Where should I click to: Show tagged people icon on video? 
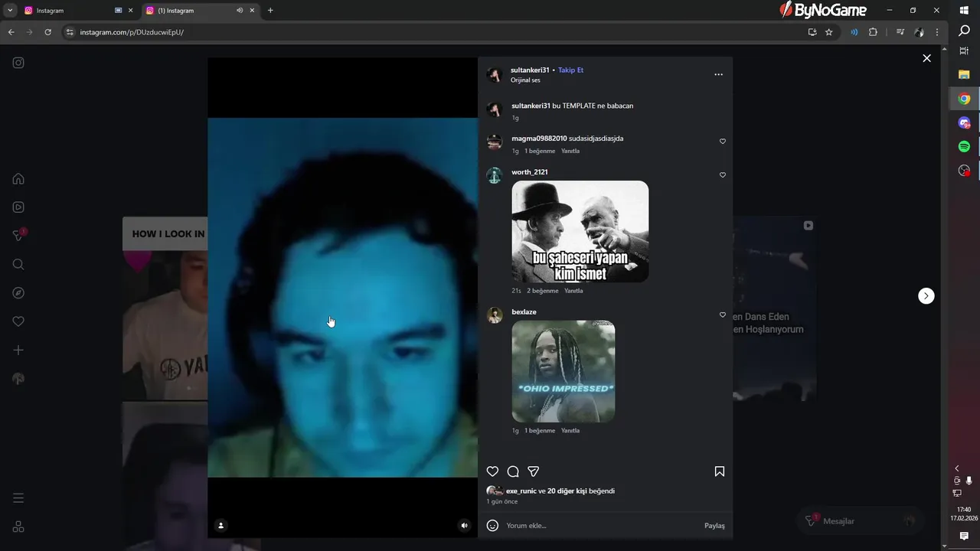(x=221, y=526)
